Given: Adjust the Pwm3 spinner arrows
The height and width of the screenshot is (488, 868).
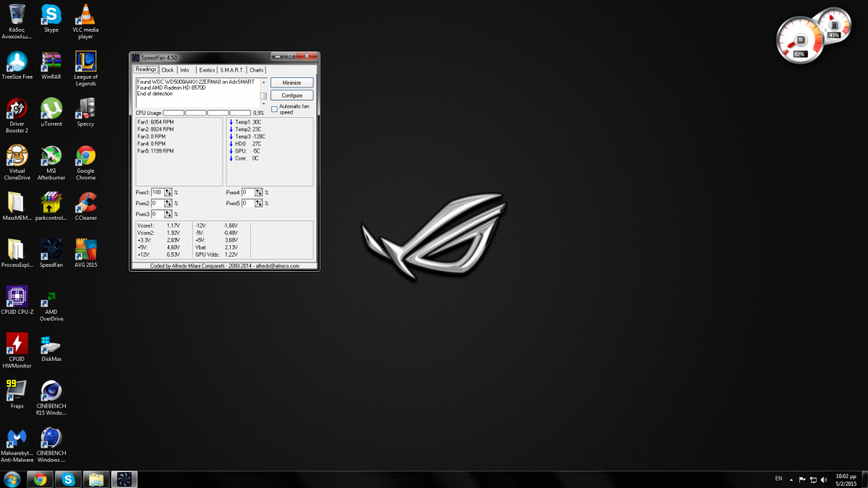Looking at the screenshot, I should [x=169, y=214].
